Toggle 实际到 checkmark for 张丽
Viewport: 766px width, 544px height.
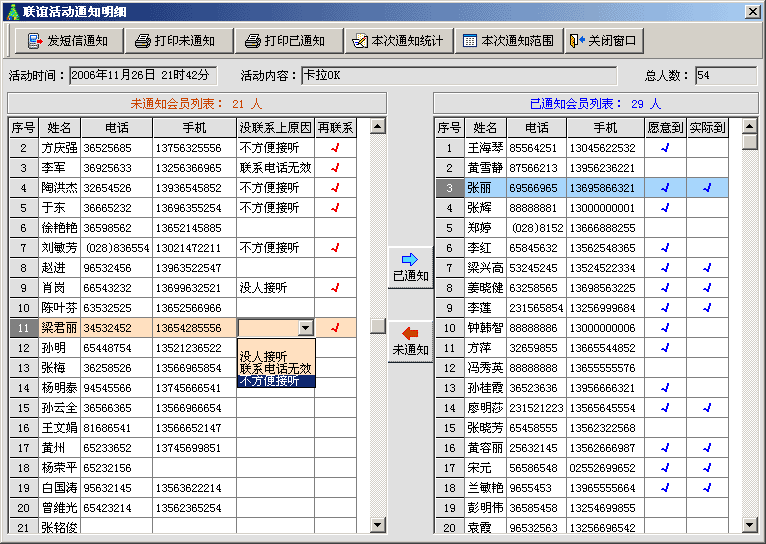pos(707,188)
